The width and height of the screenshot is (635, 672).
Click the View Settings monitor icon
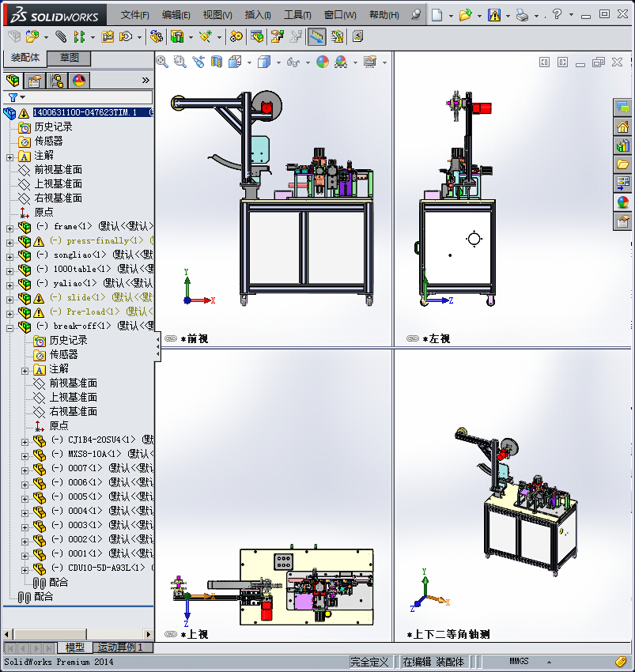coord(370,62)
